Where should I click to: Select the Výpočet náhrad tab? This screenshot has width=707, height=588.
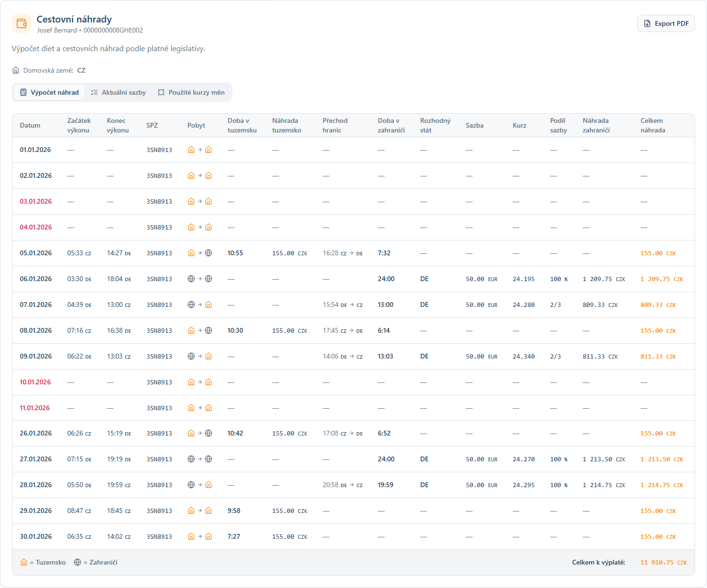(49, 92)
